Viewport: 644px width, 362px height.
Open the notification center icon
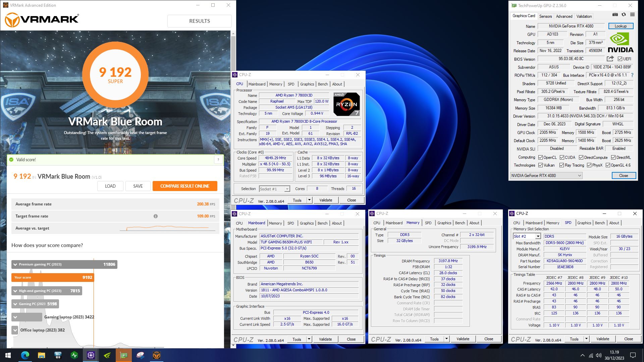[633, 355]
